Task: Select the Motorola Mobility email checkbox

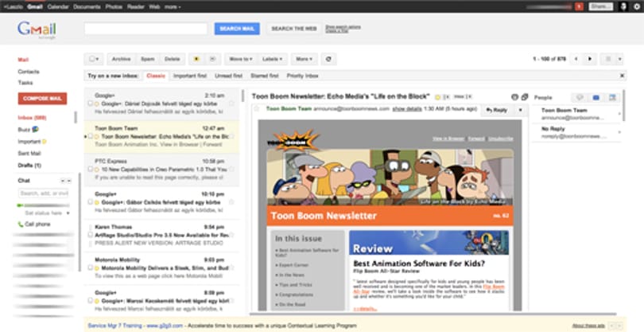Action: pos(91,268)
